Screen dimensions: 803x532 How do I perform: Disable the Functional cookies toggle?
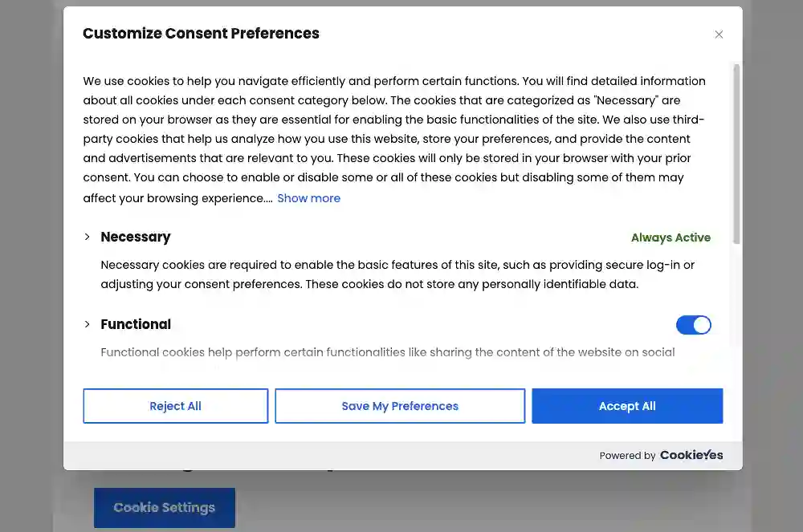693,325
